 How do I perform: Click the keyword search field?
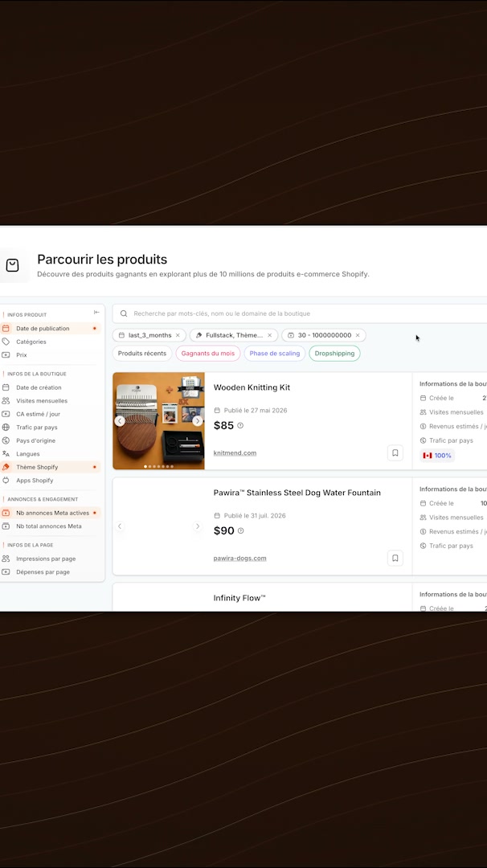click(301, 313)
